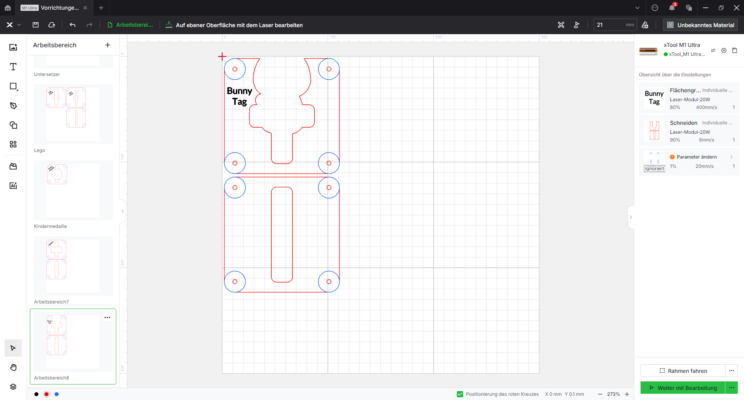The width and height of the screenshot is (744, 400).
Task: Select the Lego workspace thumbnail
Action: 73,114
